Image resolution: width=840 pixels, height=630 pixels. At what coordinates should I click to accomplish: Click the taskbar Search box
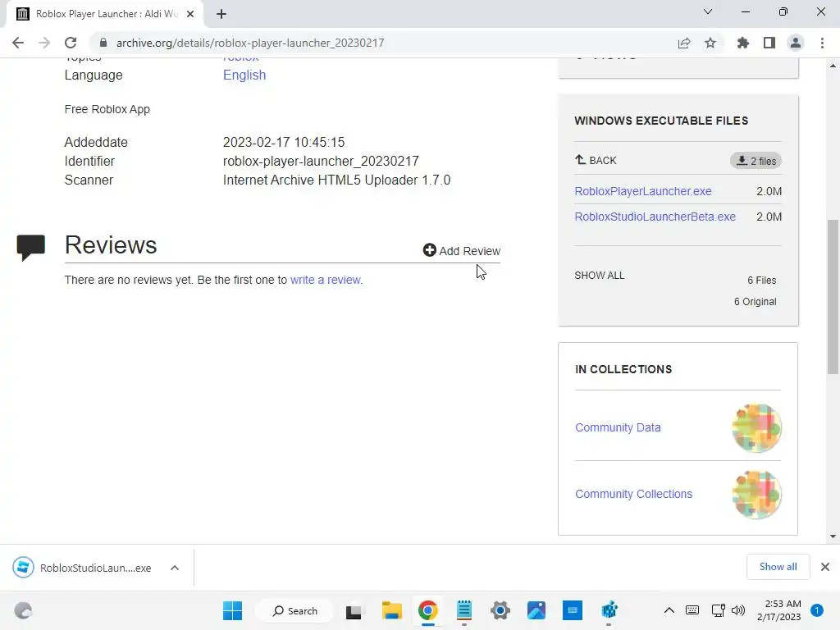click(294, 610)
